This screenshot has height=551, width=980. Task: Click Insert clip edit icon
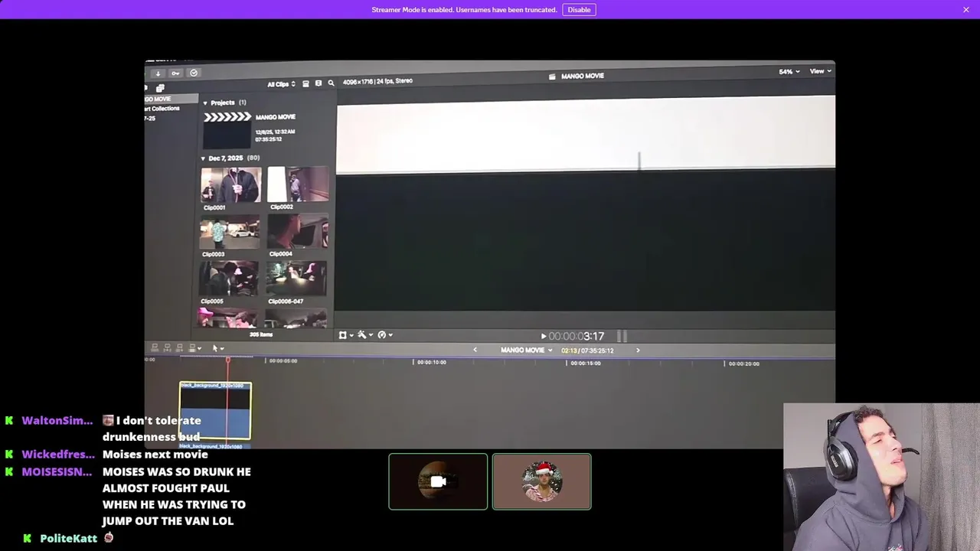[x=167, y=348]
